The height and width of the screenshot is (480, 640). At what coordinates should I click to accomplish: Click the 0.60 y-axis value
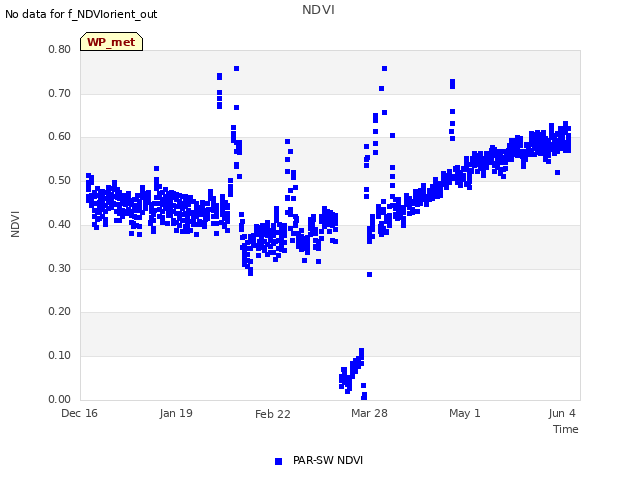60,137
